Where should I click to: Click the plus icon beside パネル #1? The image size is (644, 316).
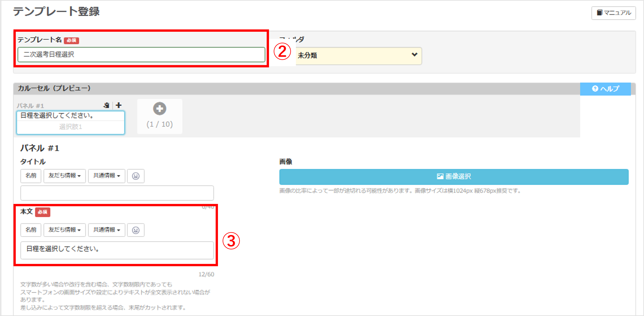pyautogui.click(x=119, y=105)
